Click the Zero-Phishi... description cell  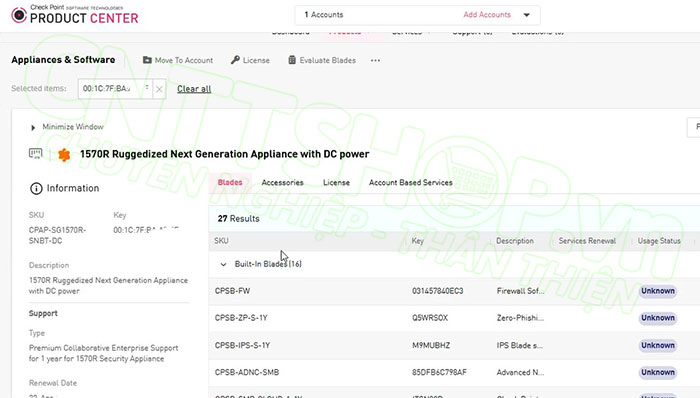pyautogui.click(x=521, y=318)
